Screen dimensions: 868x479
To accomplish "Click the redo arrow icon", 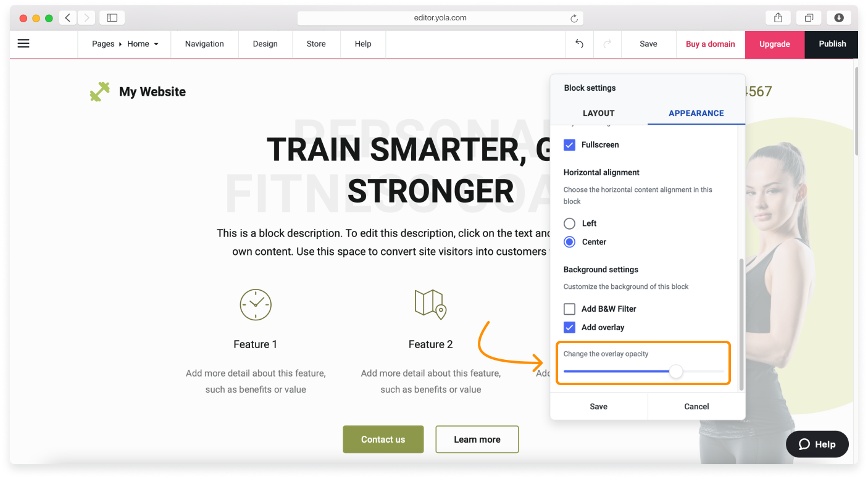I will click(607, 44).
